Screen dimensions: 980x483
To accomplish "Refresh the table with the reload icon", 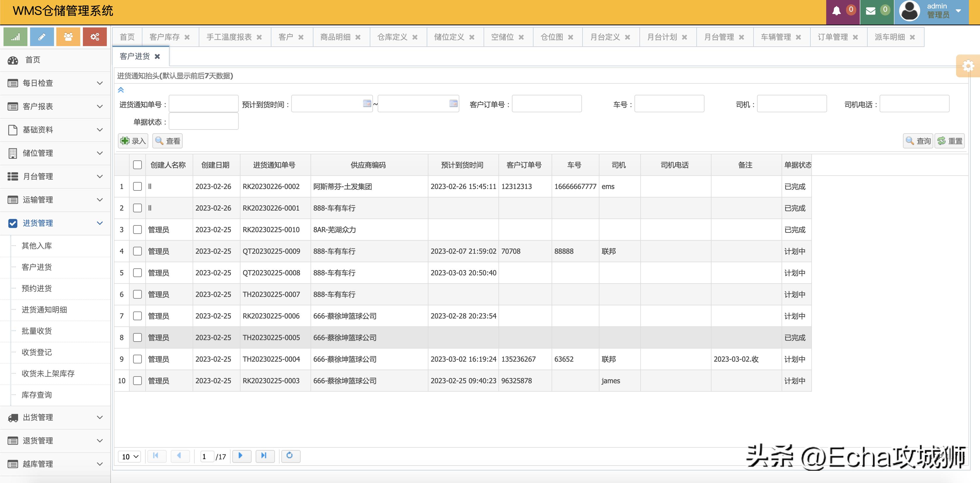I will (x=291, y=456).
